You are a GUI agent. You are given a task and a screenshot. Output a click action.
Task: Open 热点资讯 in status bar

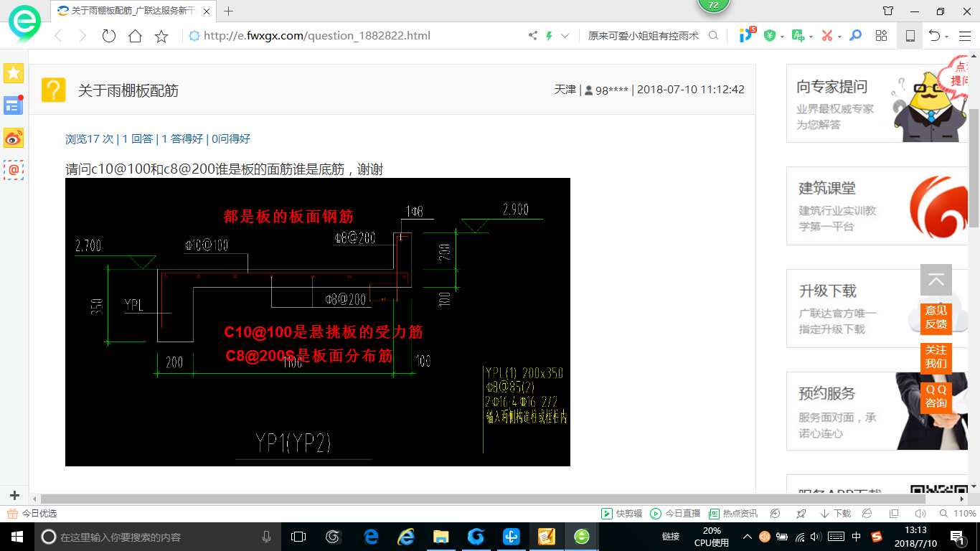[733, 514]
